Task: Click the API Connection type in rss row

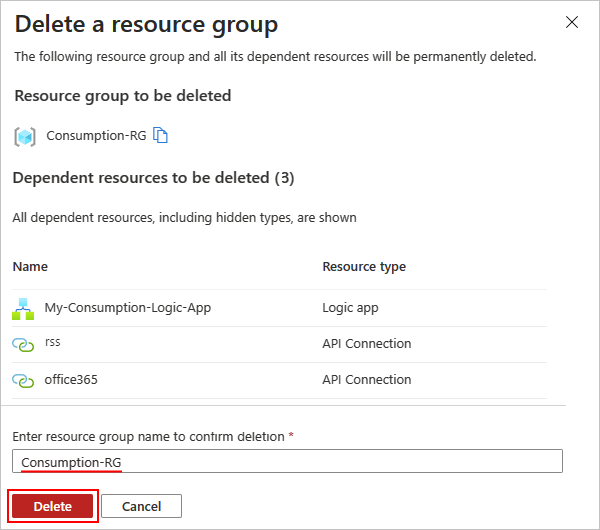Action: point(366,344)
